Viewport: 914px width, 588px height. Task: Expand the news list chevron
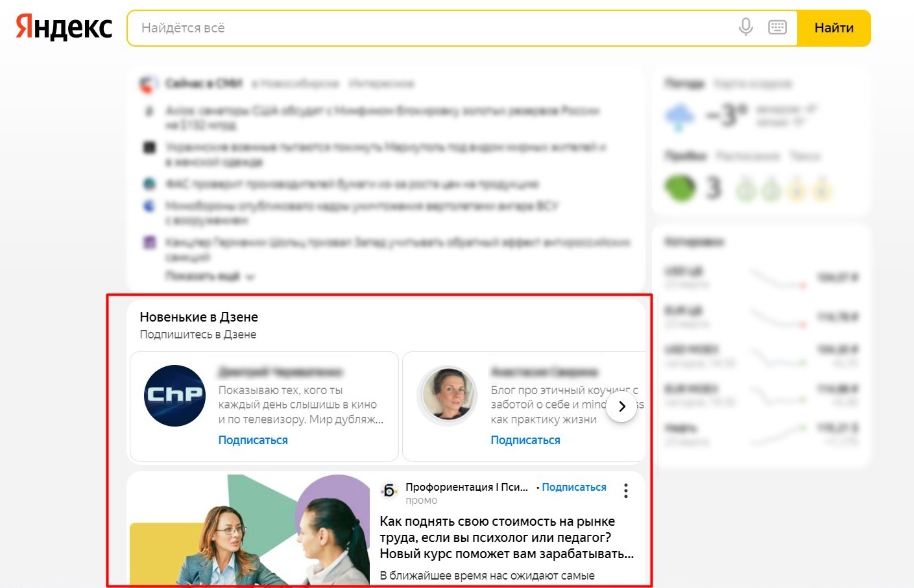coord(250,277)
